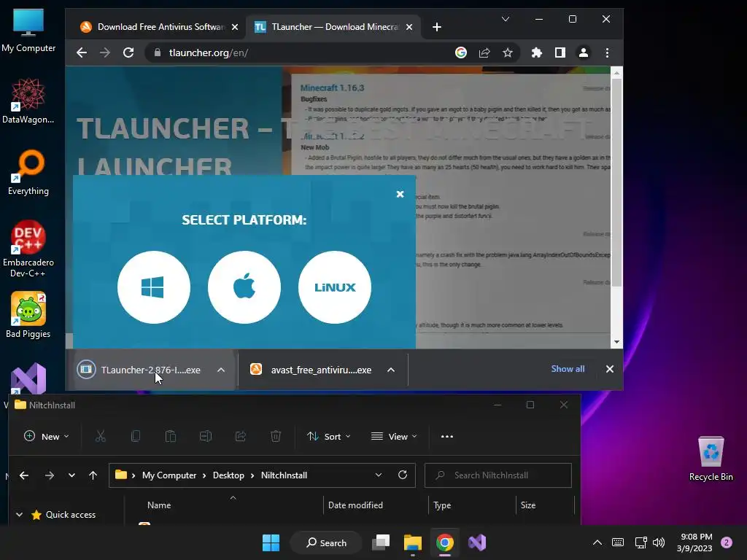Screen dimensions: 747x560
Task: Click Cut icon in File Explorer
Action: (101, 436)
